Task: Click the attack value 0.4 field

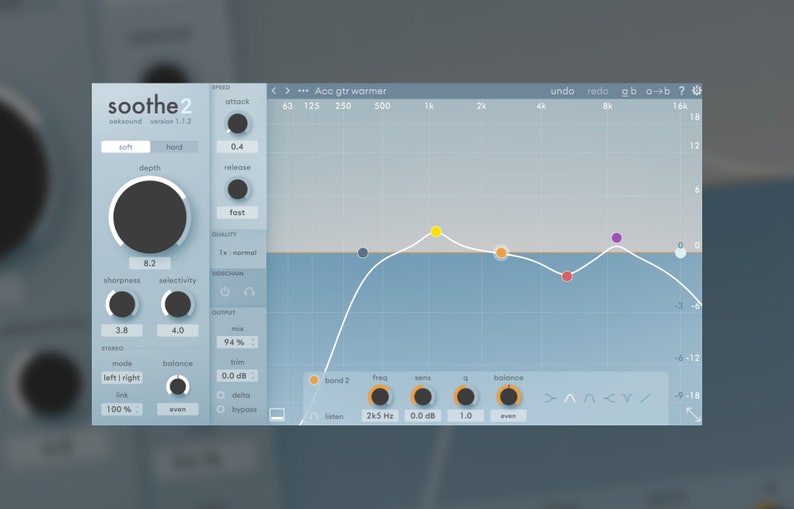Action: point(237,147)
